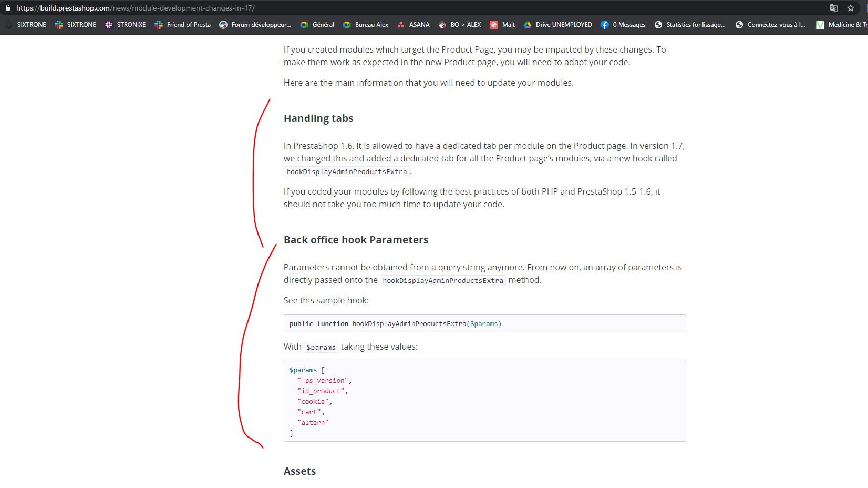Screen dimensions: 868x488
Task: Click paragraph starting "If you coded your modules"
Action: point(472,198)
